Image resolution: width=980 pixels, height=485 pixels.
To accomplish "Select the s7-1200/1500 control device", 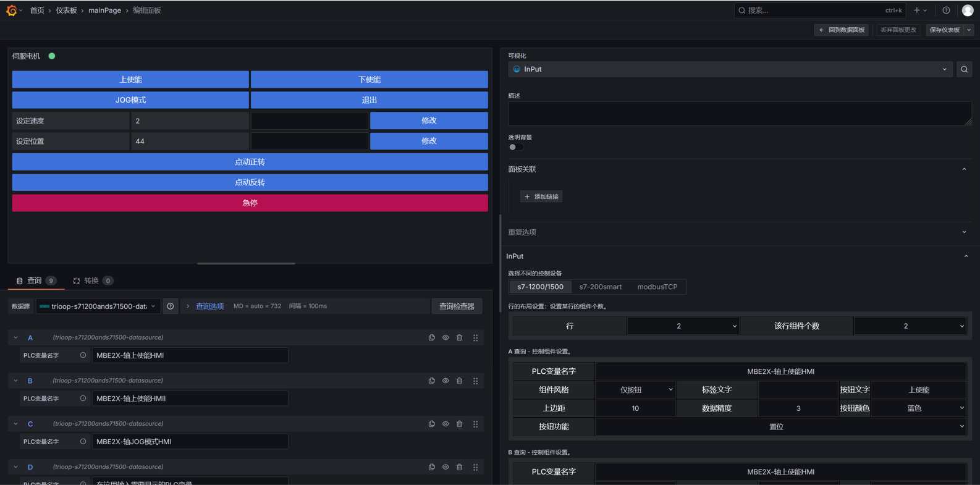I will pyautogui.click(x=541, y=287).
